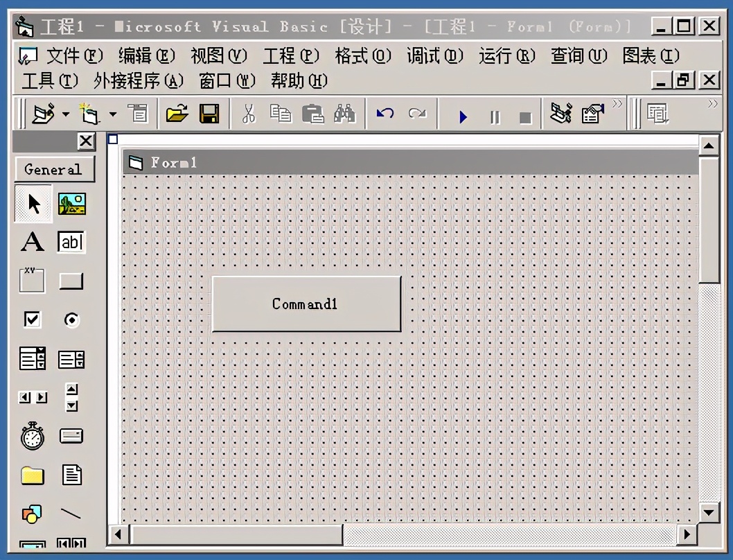This screenshot has height=560, width=733.
Task: Click the Add Form toolbar icon
Action: [x=89, y=114]
